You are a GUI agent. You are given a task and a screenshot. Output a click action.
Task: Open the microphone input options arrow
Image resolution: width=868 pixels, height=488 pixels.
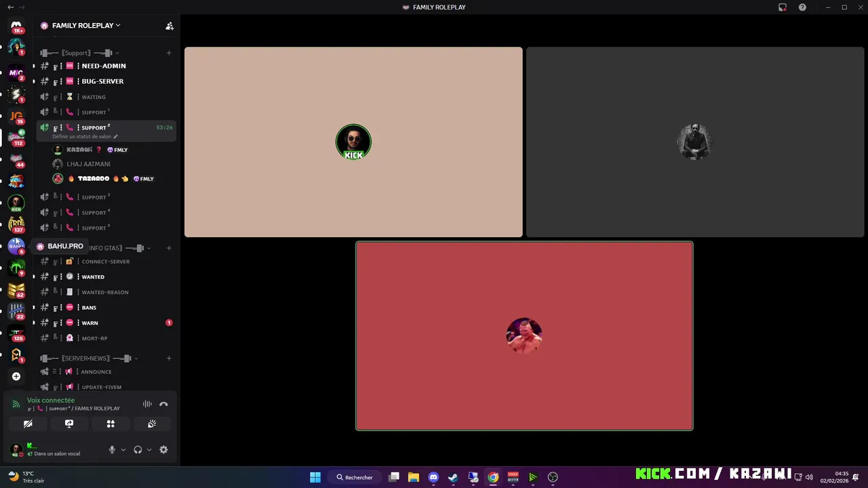[123, 449]
